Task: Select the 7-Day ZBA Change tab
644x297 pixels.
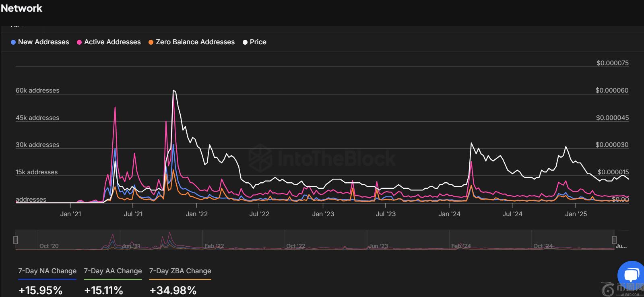Action: tap(180, 271)
